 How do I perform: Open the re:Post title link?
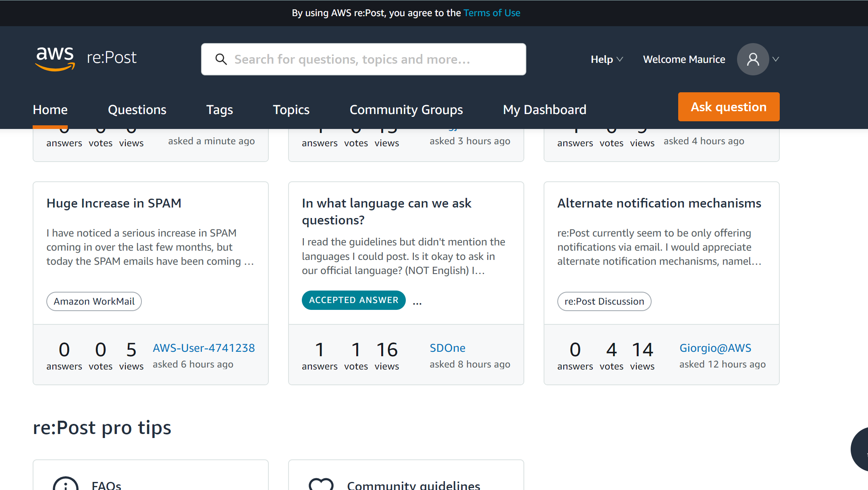[112, 58]
